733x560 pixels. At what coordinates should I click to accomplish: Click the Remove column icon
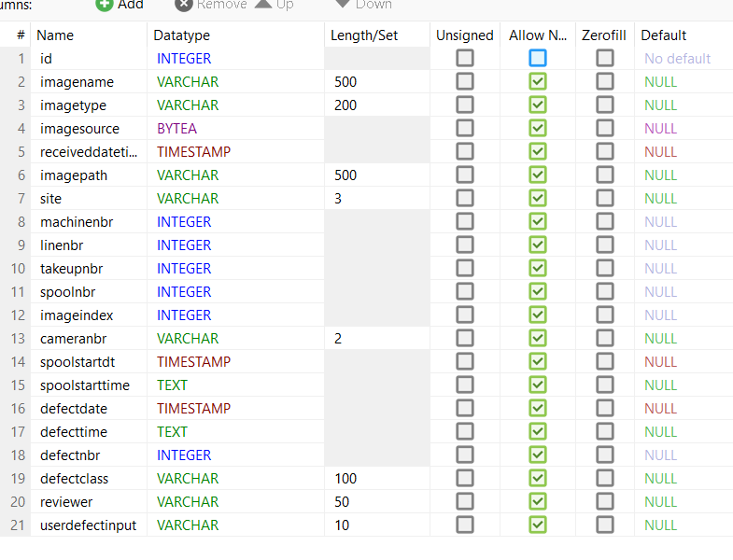click(x=184, y=5)
